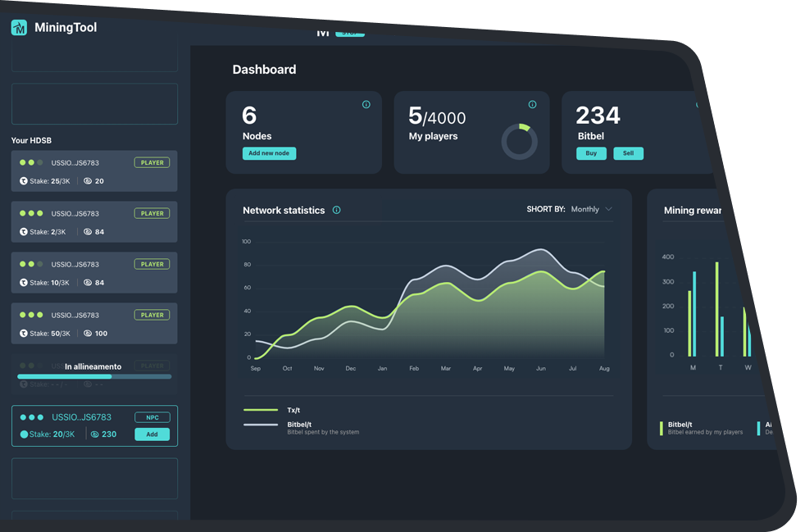Viewport: 805px width, 532px height.
Task: Click the "Network statistics" title
Action: tap(284, 210)
